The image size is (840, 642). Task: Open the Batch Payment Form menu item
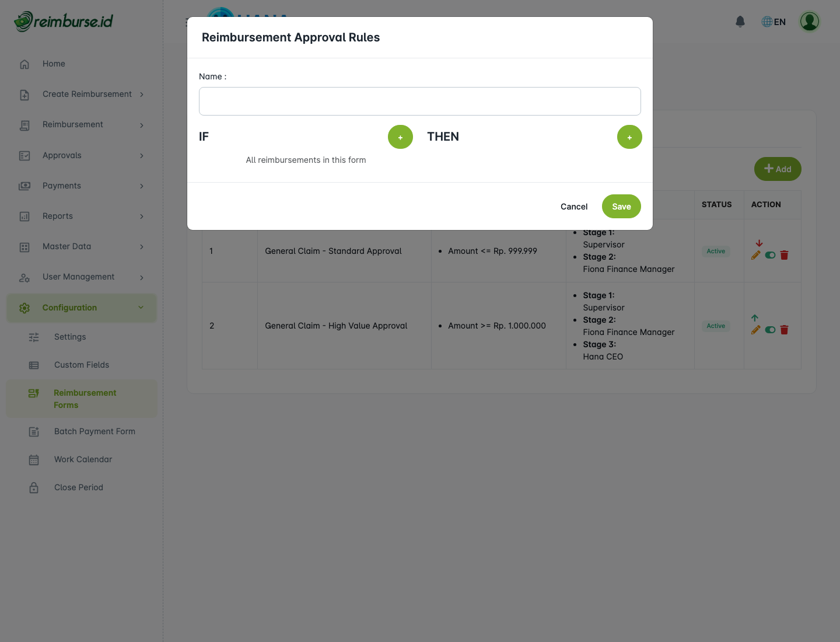(x=94, y=431)
